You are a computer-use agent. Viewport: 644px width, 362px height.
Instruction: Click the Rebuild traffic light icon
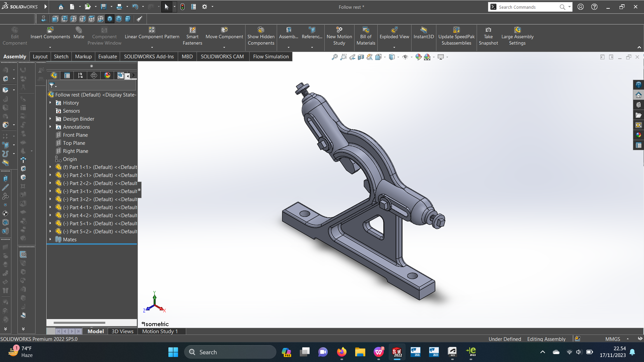(x=182, y=7)
